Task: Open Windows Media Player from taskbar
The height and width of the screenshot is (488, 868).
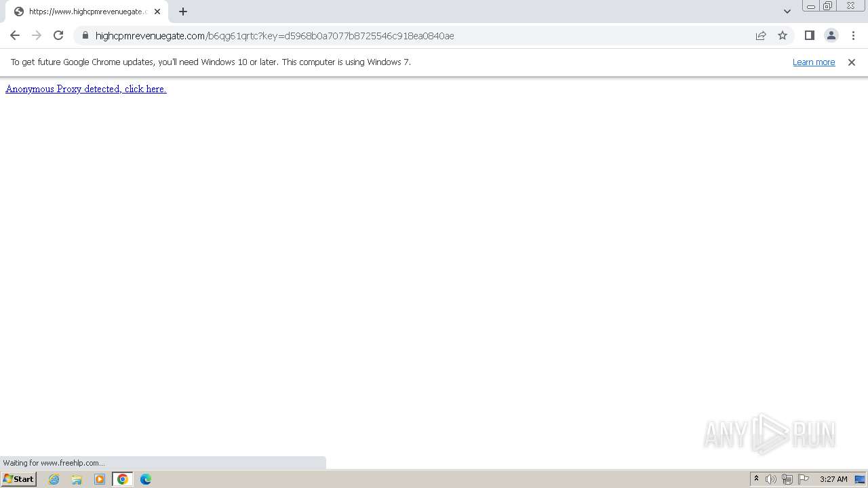Action: tap(100, 479)
